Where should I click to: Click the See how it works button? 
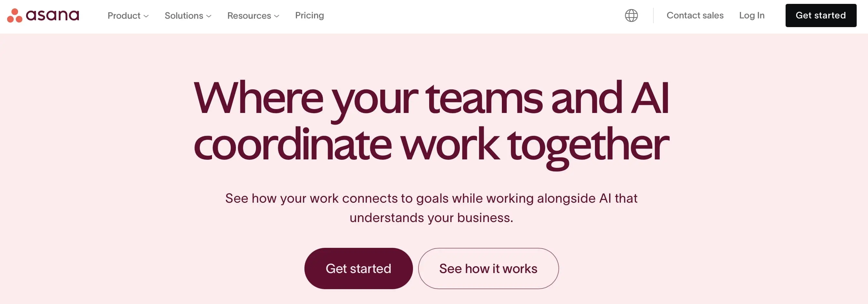tap(488, 268)
